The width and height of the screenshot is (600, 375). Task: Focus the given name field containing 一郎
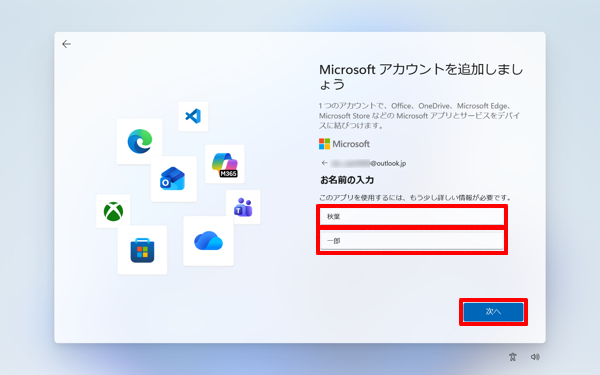[x=412, y=241]
